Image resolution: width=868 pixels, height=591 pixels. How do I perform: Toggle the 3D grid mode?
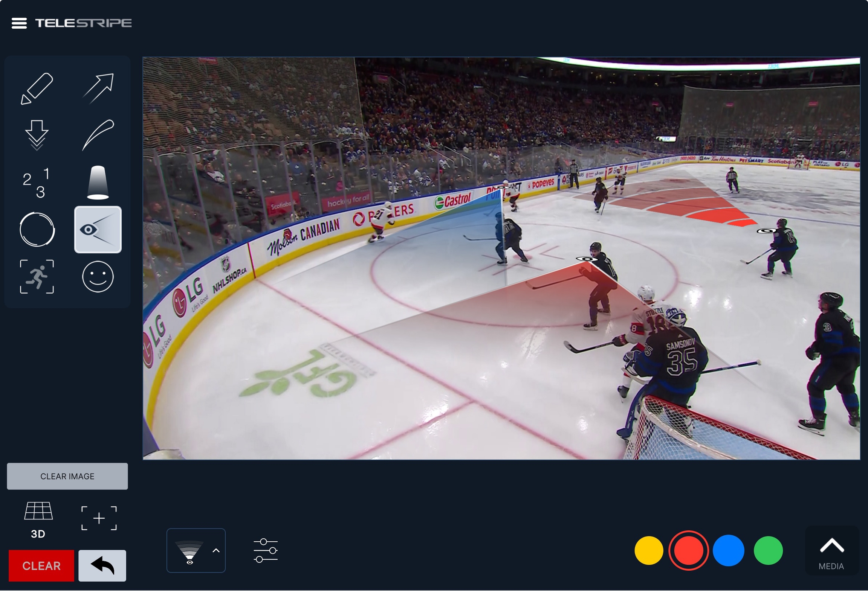tap(38, 520)
